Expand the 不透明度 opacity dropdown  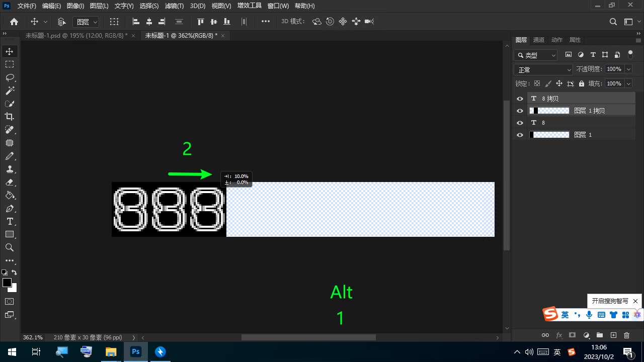click(628, 69)
